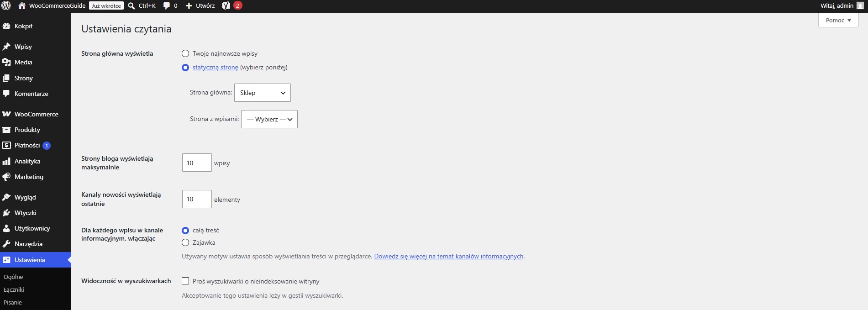Viewport: 868px width, 310px height.
Task: Click the search magnifier icon
Action: (x=132, y=6)
